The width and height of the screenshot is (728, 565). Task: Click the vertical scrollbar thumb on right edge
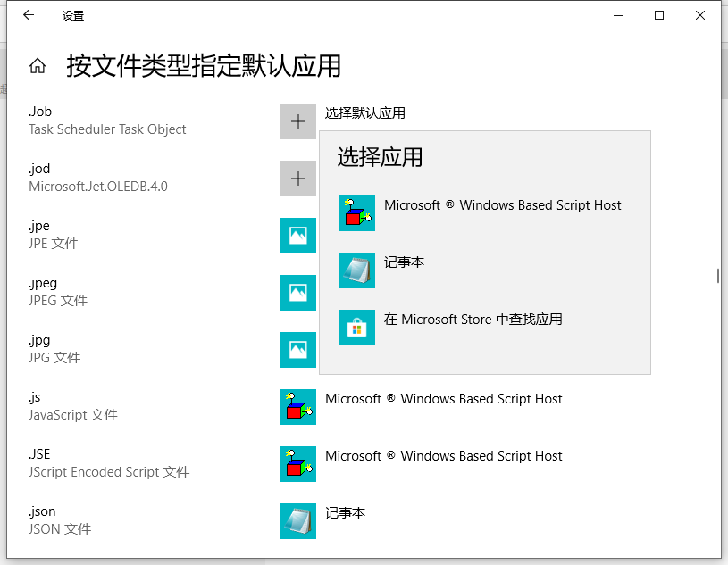pyautogui.click(x=718, y=276)
